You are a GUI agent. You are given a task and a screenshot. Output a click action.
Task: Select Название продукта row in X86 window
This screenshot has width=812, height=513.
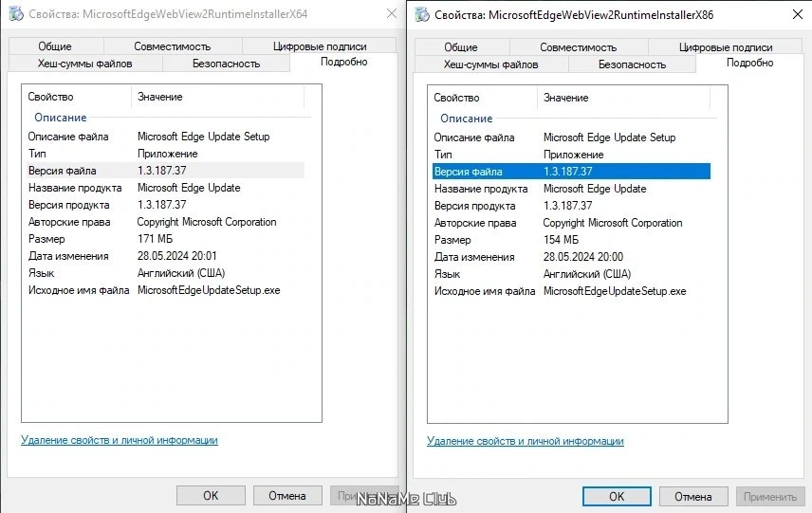571,189
